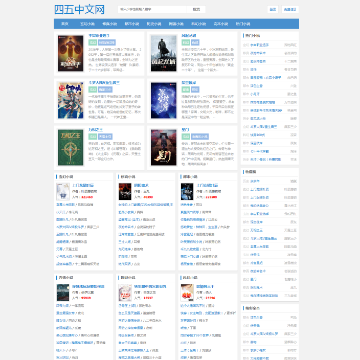Image resolution: width=360 pixels, height=360 pixels.
Task: Click blue category tag beside green compass cover
Action: (105, 136)
